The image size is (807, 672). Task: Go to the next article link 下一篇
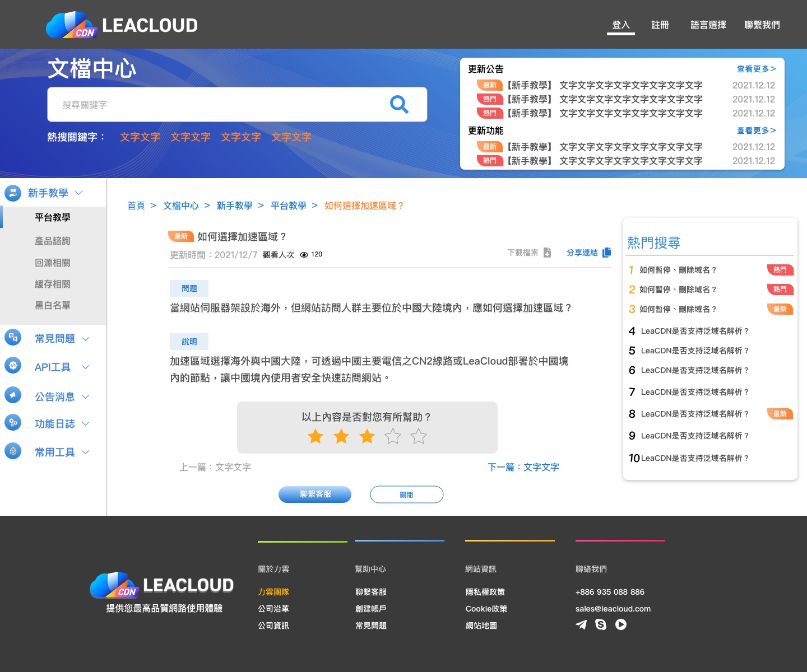[x=523, y=467]
